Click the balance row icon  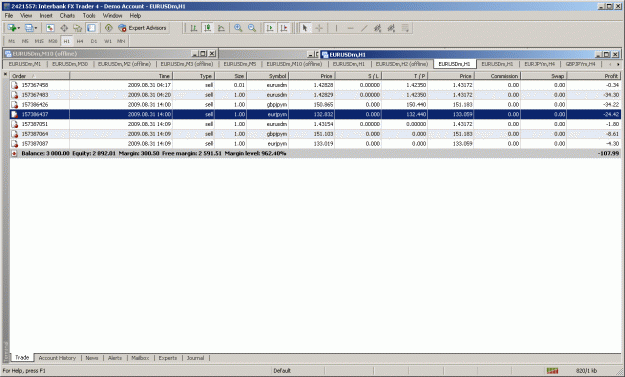point(14,153)
